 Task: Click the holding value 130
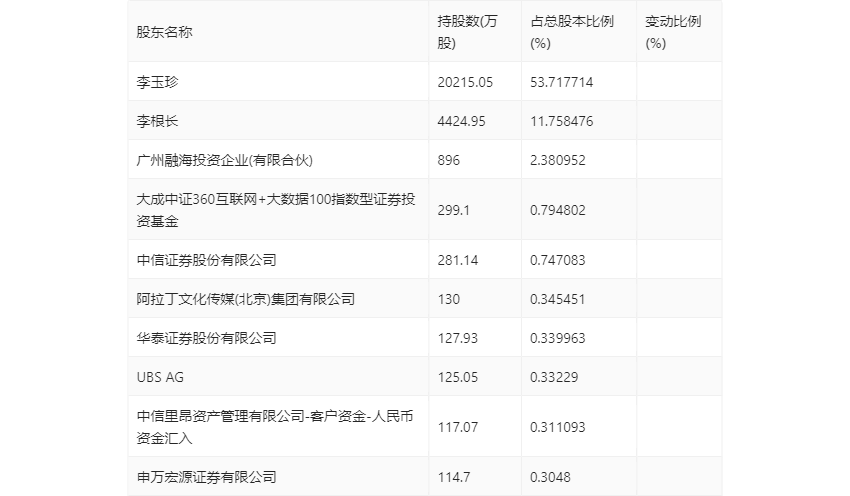click(448, 299)
